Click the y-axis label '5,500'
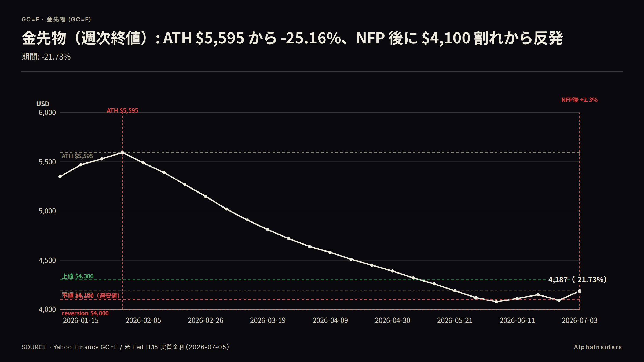Screen dimensions: 644x362 [47, 162]
